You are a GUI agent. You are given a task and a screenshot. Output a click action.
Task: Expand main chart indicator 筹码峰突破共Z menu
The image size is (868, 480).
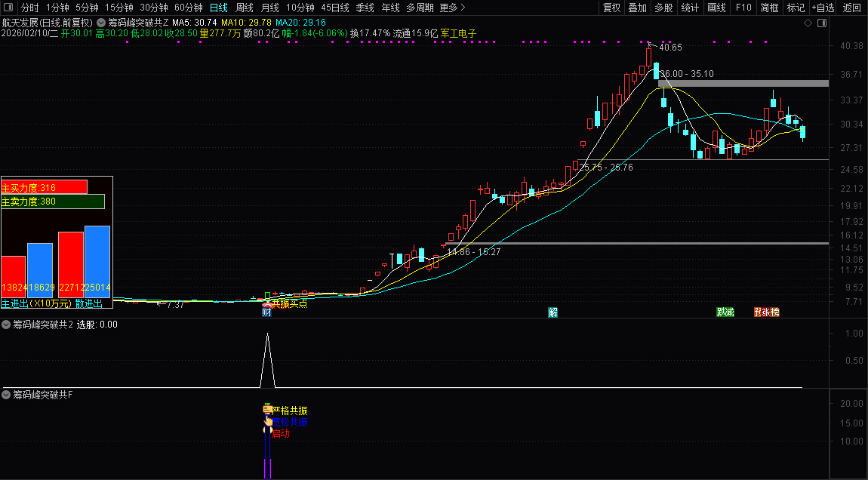[x=101, y=23]
